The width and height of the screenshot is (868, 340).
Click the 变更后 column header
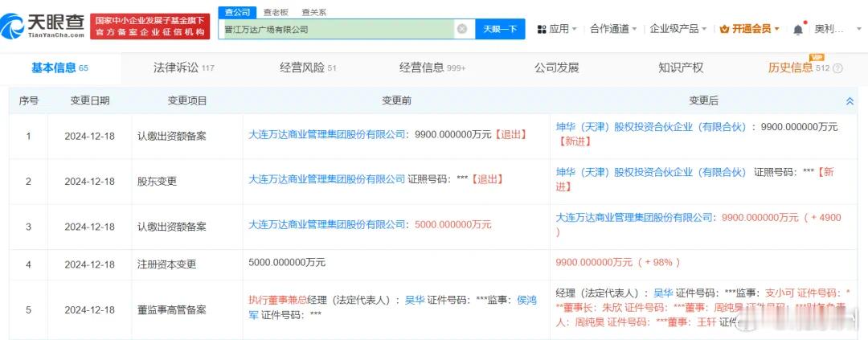(703, 100)
